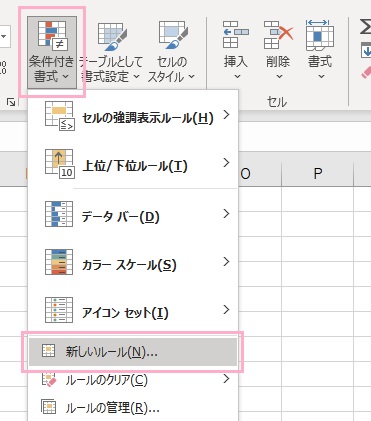
Task: Click the new rule icon
Action: click(48, 351)
